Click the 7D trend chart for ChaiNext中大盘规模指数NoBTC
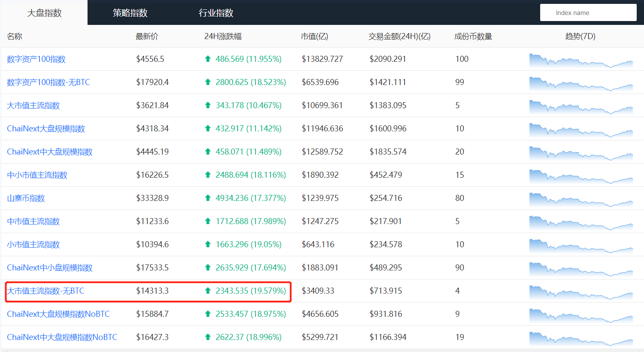644x352 pixels. click(x=581, y=339)
